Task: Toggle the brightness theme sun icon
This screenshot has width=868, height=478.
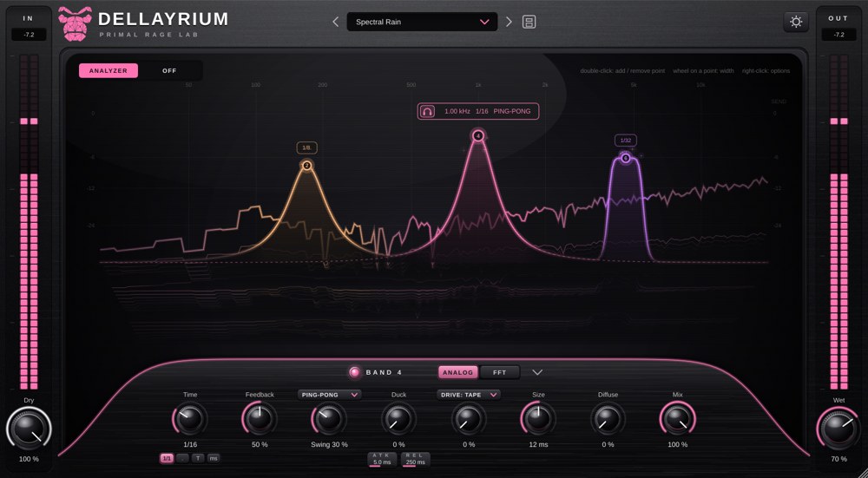Action: 796,23
